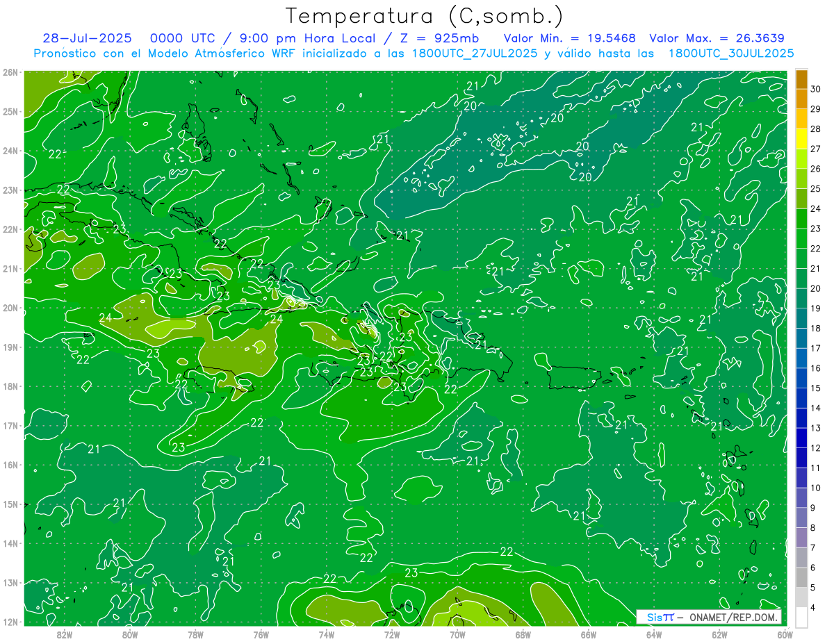
Task: Click the latitude axis label '23N'
Action: (10, 190)
